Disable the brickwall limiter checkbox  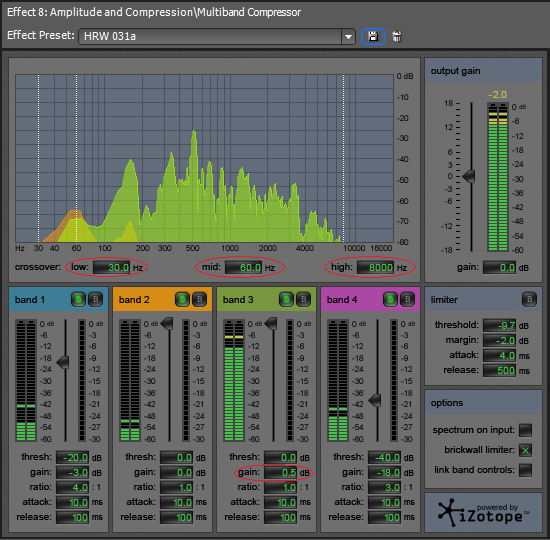525,450
